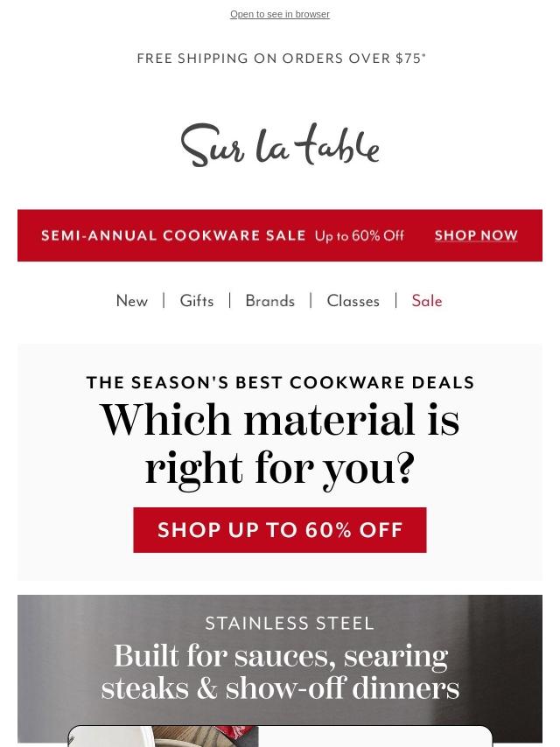Click the blank white product card panel

(x=376, y=737)
